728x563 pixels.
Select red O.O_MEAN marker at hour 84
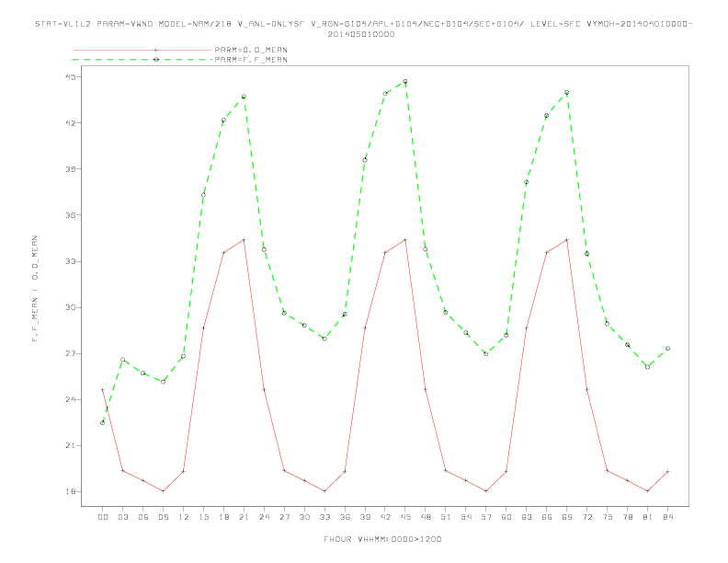pyautogui.click(x=667, y=472)
